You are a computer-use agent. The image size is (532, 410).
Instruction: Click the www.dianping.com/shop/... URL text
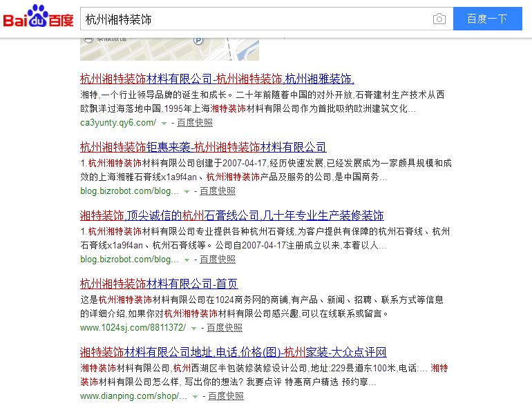click(133, 396)
